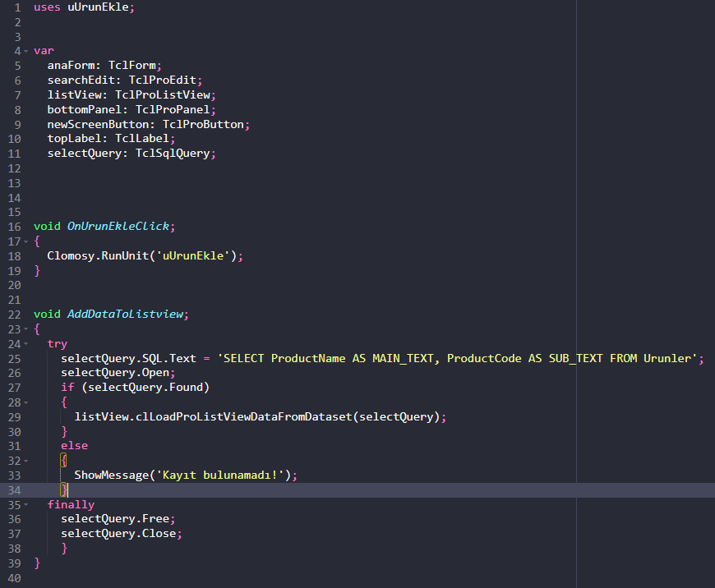Screen dimensions: 715x588
Task: Collapse the finally block fold arrow at line 35
Action: [26, 504]
